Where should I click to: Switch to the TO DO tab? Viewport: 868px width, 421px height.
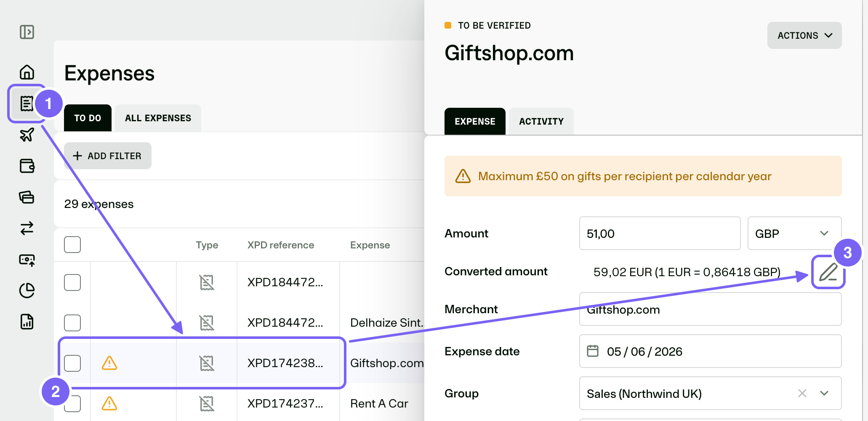[x=88, y=118]
